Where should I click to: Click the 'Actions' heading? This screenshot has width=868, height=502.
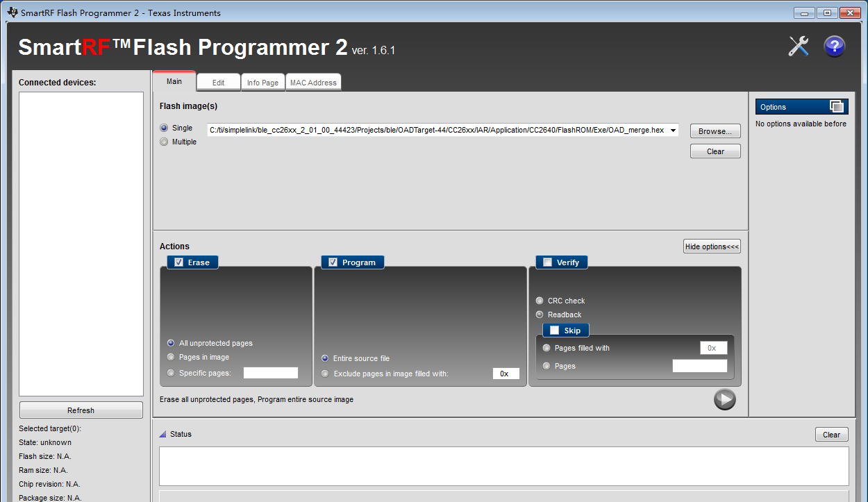(174, 246)
